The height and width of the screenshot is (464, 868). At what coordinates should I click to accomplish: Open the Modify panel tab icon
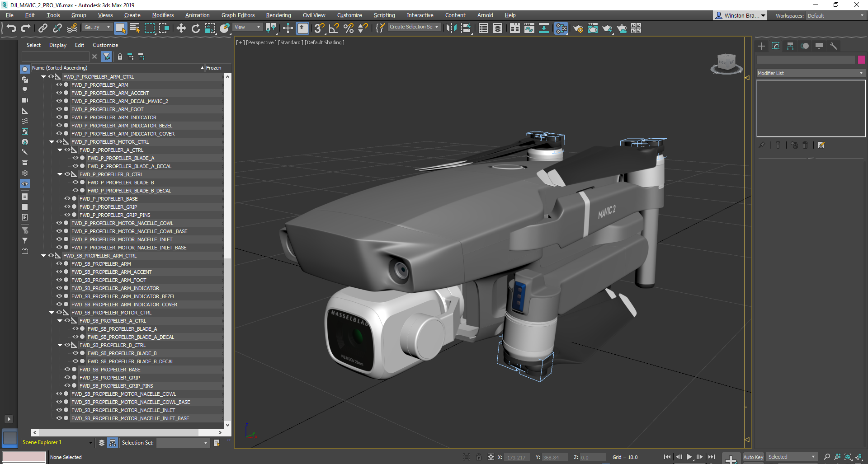[x=776, y=46]
